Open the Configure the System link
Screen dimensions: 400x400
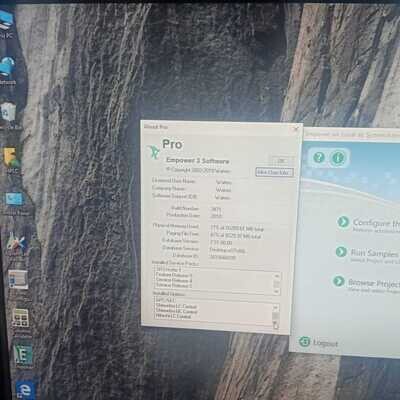pos(376,223)
